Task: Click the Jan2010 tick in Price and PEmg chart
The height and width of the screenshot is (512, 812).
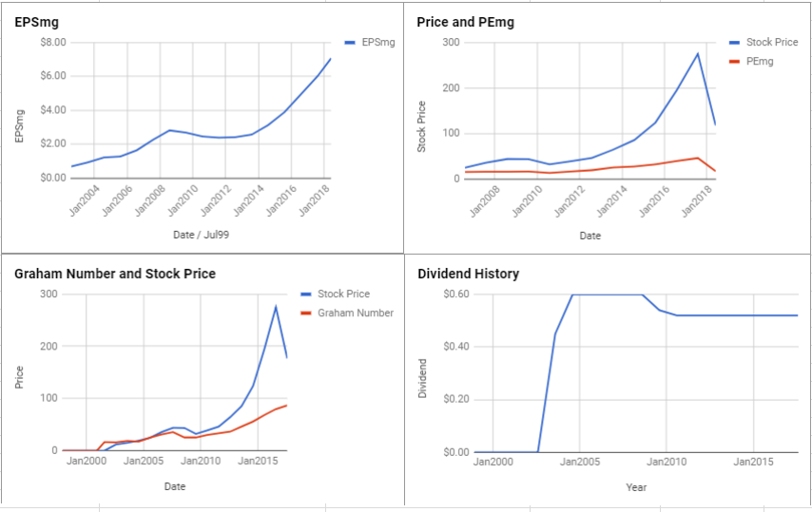Action: click(x=528, y=201)
